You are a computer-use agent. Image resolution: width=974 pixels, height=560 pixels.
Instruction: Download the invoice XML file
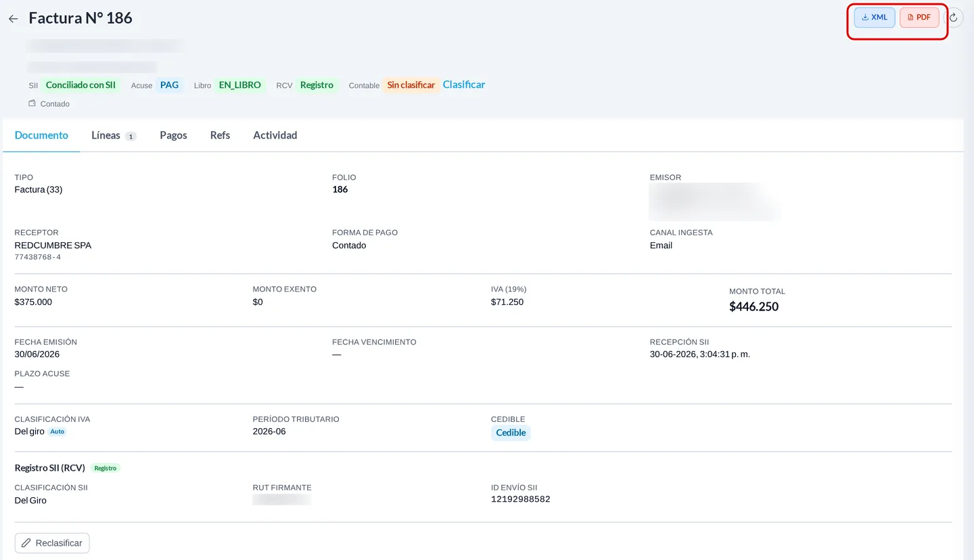(x=875, y=18)
